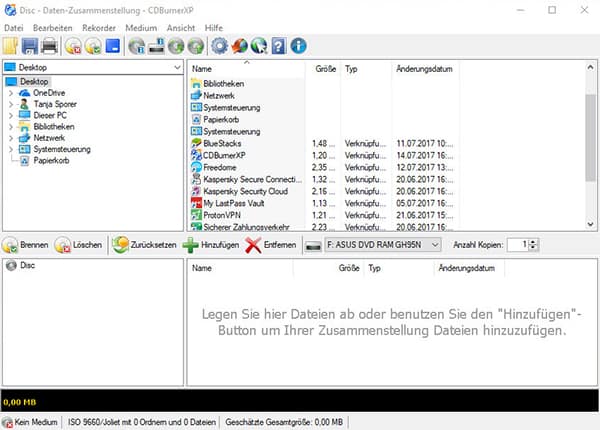Click the compilation pane Änderungsdatum column header
The width and height of the screenshot is (600, 430).
[x=469, y=268]
